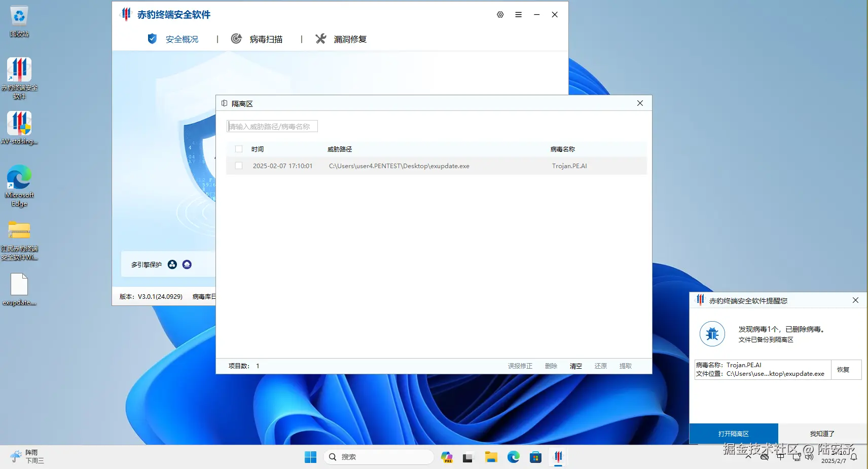Close the 赤豹终端安全软件提醒您 notification
The image size is (868, 469).
pyautogui.click(x=855, y=300)
